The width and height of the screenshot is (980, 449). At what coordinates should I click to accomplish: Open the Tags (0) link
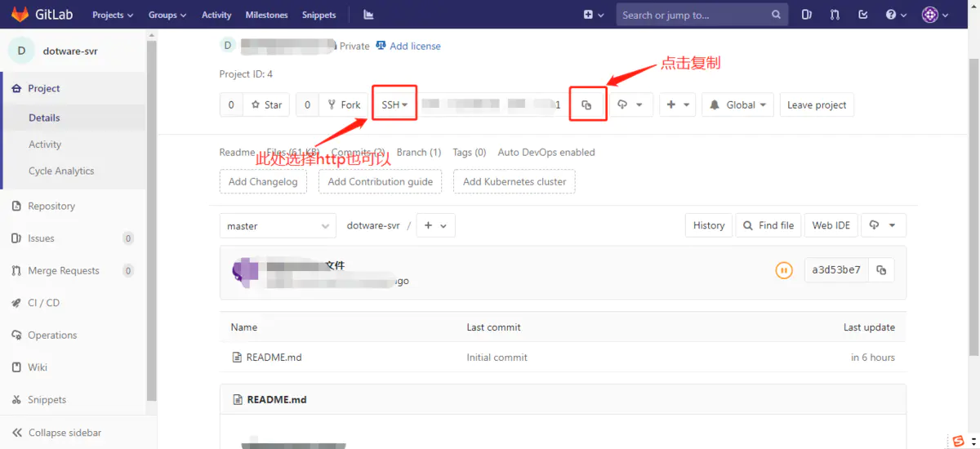(x=470, y=152)
